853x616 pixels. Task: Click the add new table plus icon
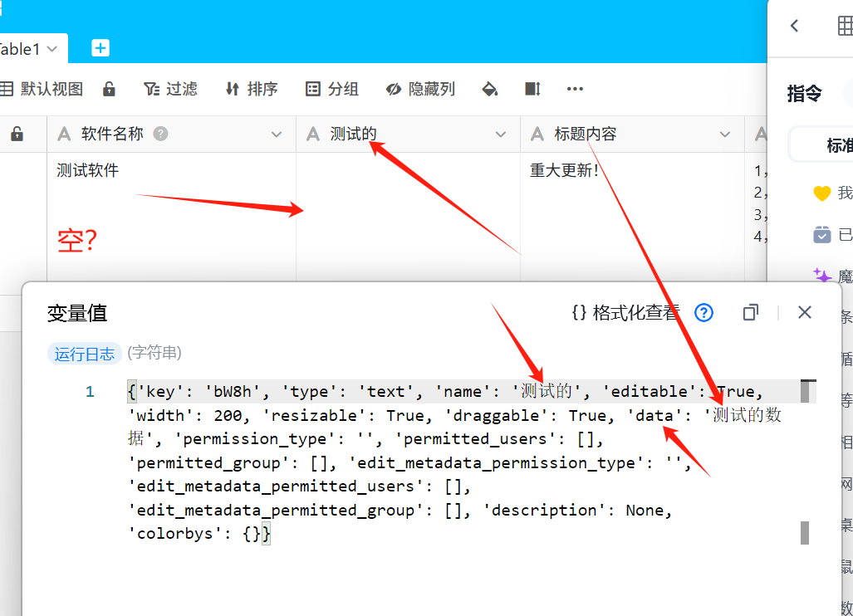point(100,48)
